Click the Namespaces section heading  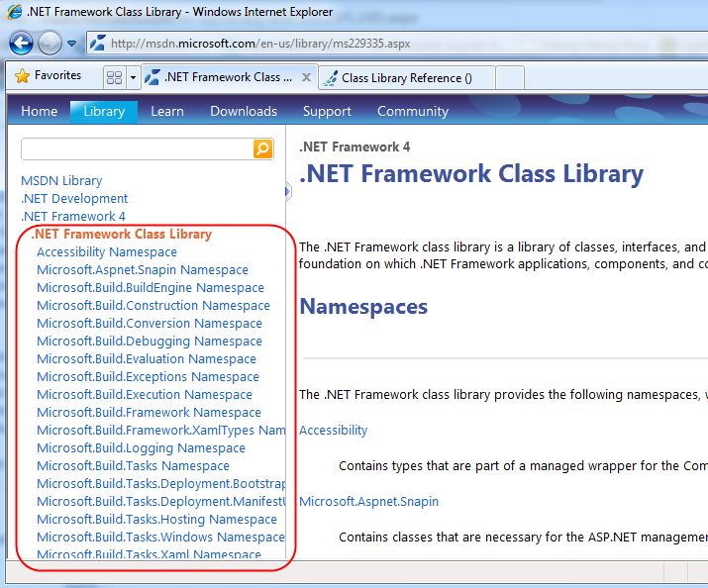tap(363, 307)
